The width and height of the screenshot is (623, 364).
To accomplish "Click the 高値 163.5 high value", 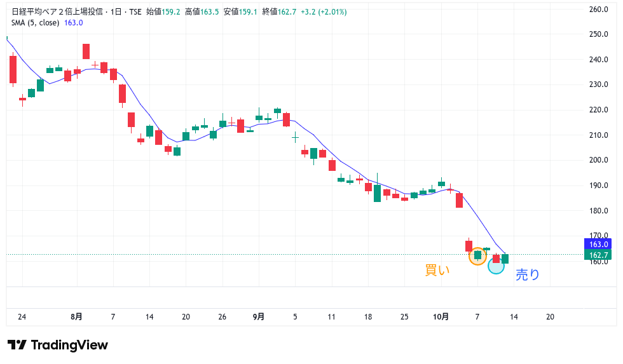I will point(202,11).
